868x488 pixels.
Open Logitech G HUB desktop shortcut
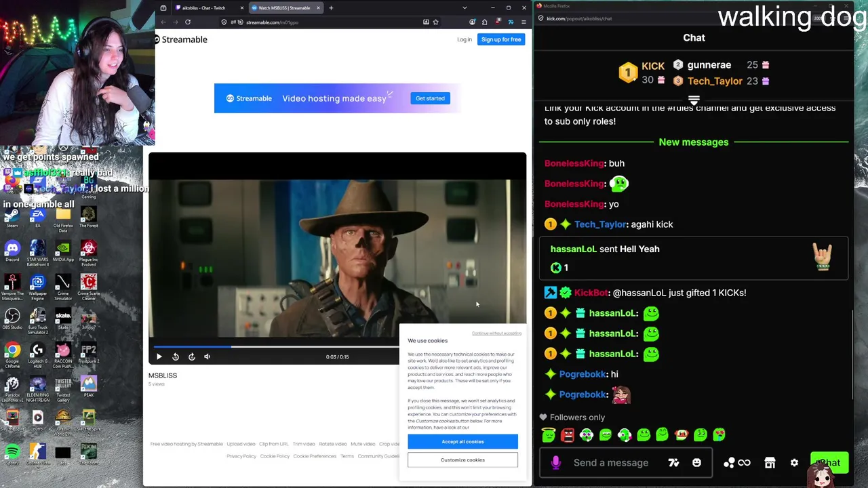coord(37,355)
